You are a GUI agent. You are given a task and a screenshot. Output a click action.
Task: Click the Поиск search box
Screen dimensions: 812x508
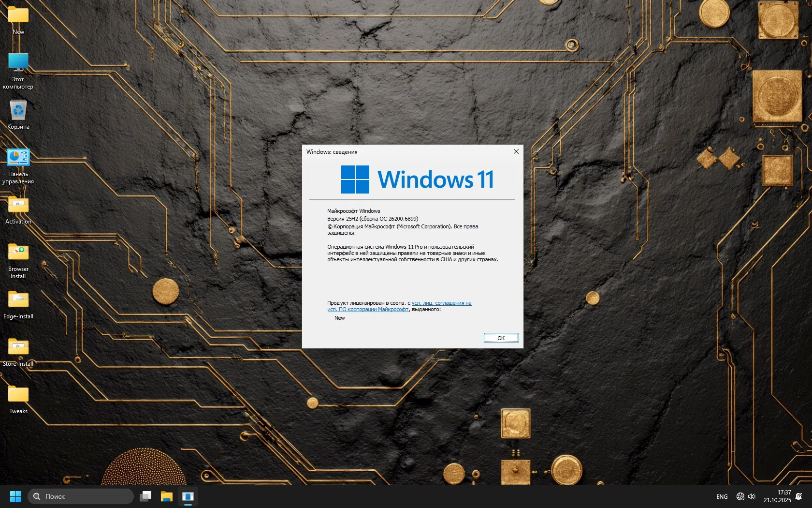point(80,496)
